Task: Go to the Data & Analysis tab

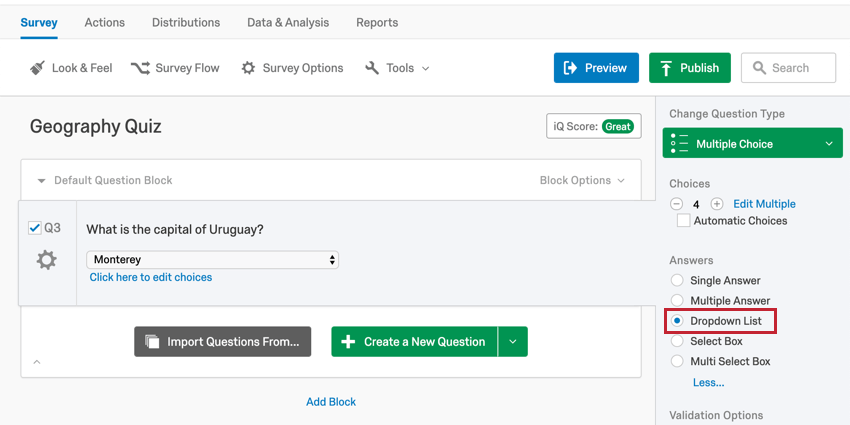Action: (288, 22)
